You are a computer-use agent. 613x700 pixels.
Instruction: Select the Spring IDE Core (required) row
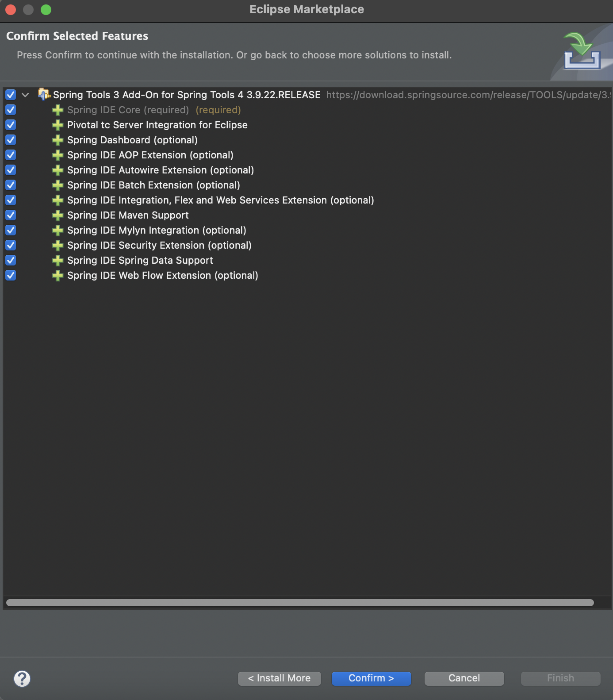(307, 110)
